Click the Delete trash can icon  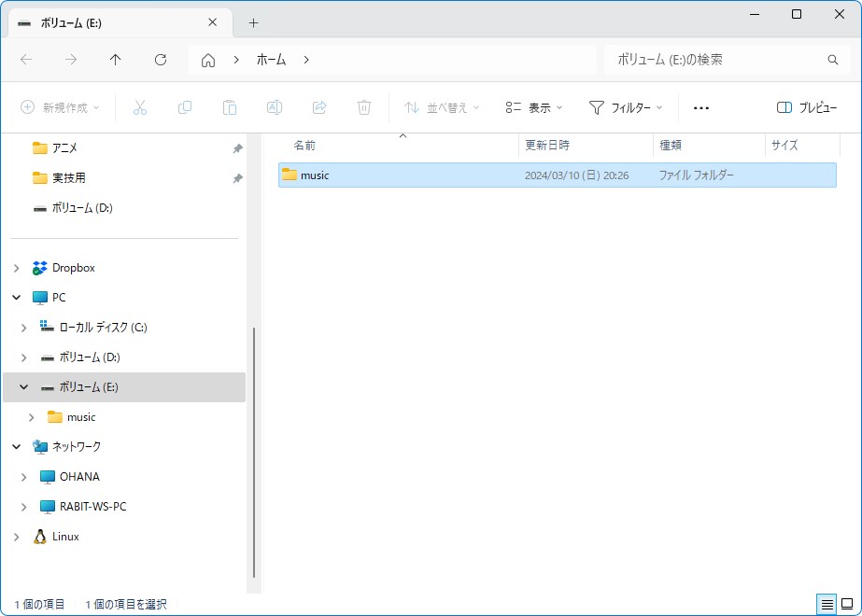pyautogui.click(x=364, y=108)
